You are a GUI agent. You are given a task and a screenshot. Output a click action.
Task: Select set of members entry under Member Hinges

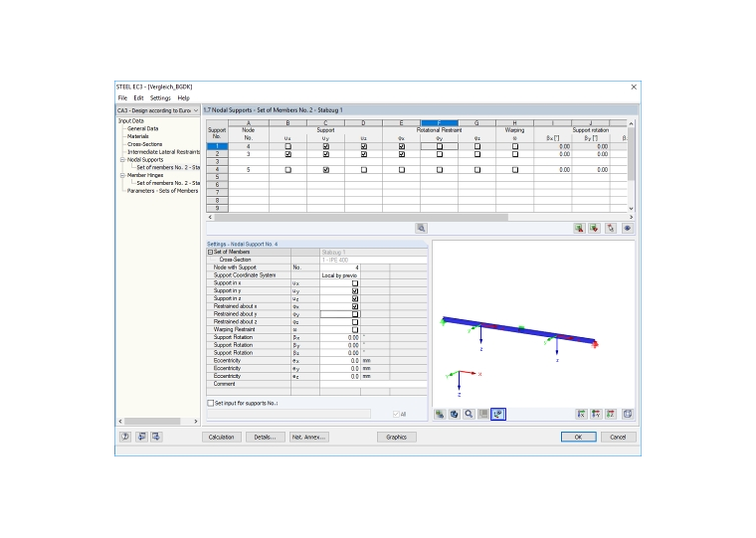coord(168,183)
